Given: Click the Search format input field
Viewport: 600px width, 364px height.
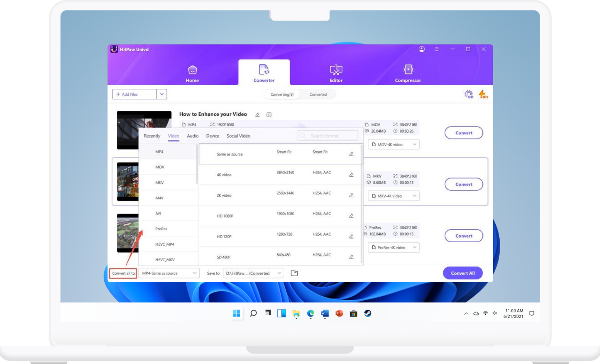Looking at the screenshot, I should point(327,136).
